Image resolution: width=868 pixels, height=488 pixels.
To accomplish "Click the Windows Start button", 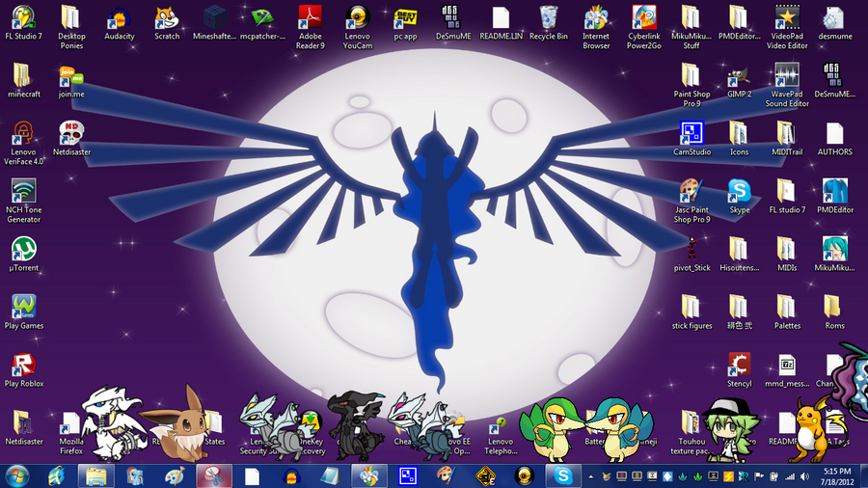I will pos(16,475).
